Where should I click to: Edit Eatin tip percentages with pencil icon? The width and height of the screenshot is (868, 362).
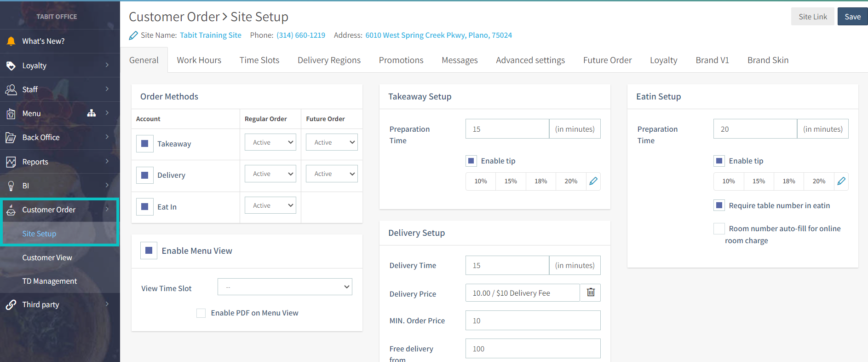(841, 181)
